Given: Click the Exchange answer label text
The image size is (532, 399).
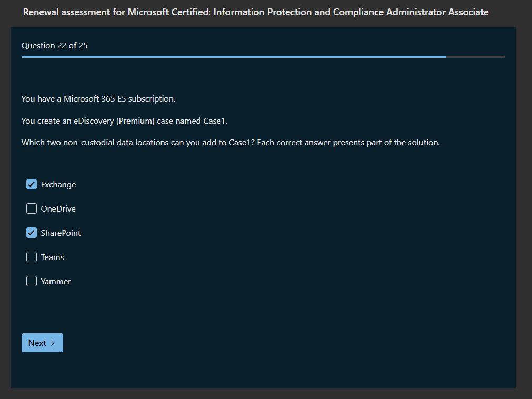Looking at the screenshot, I should point(58,185).
